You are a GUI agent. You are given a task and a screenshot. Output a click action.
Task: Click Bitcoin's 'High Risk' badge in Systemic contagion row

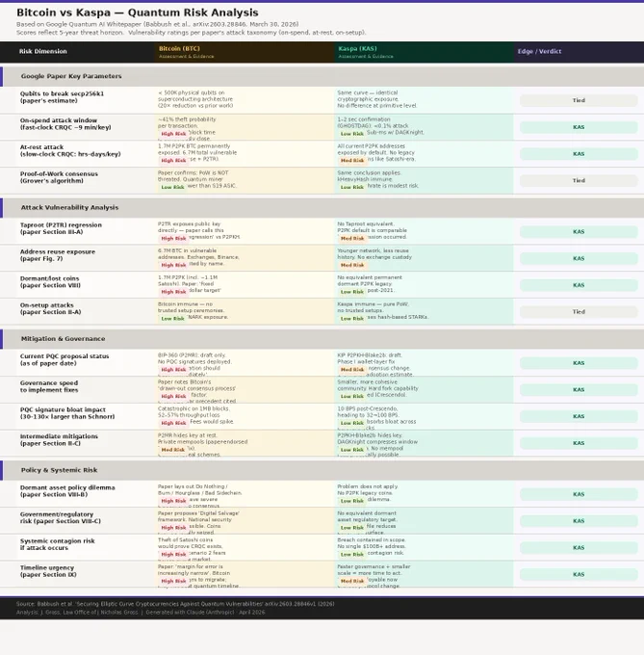pyautogui.click(x=173, y=554)
